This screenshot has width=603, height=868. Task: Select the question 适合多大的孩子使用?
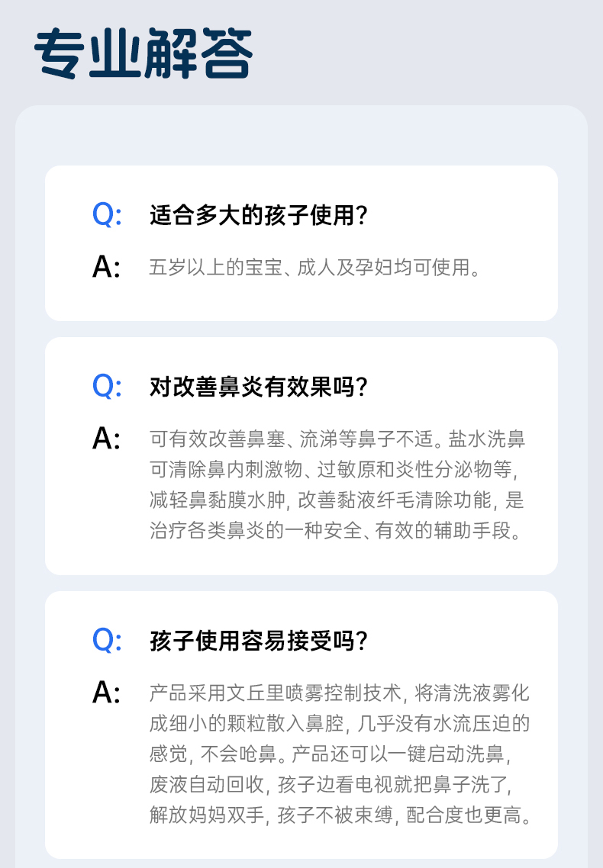tap(259, 216)
